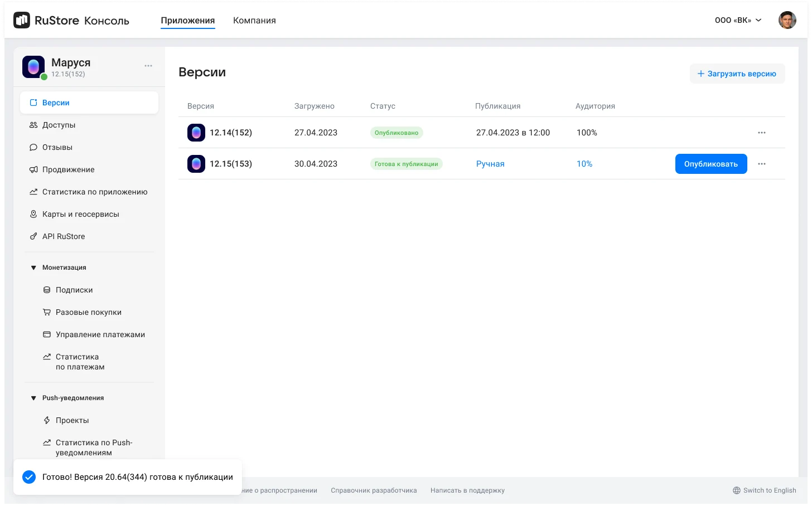The image size is (812, 506).
Task: Click the Статистика по платежам chart icon
Action: (x=47, y=357)
